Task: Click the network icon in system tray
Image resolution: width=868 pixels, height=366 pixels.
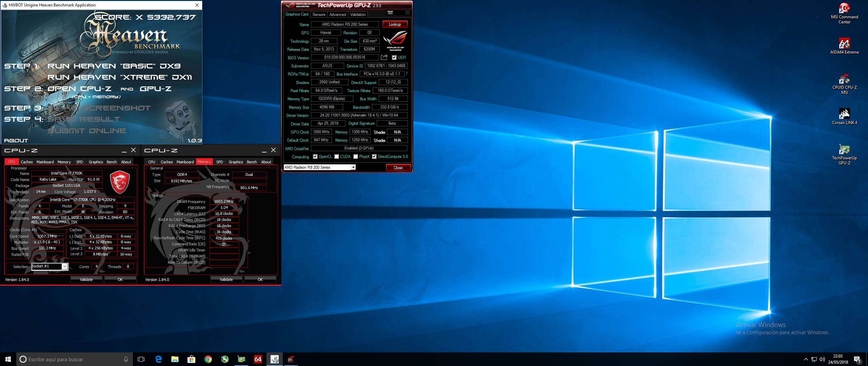Action: [x=814, y=359]
